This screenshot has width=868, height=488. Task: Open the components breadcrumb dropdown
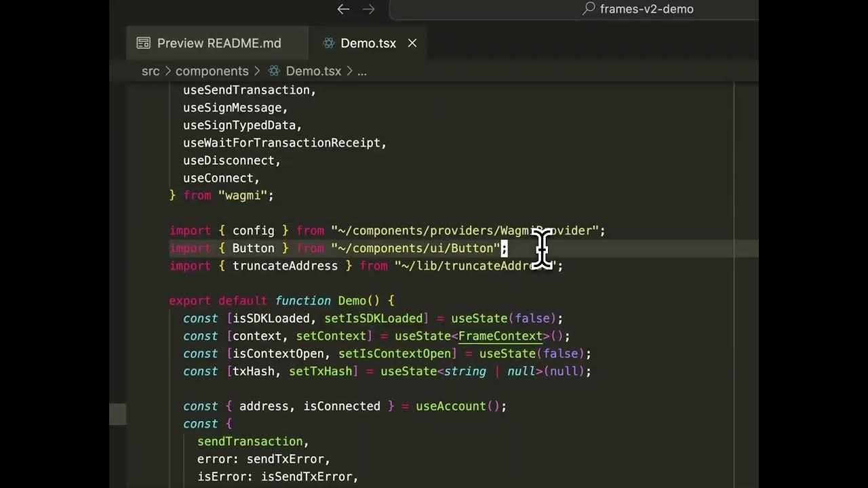[212, 71]
